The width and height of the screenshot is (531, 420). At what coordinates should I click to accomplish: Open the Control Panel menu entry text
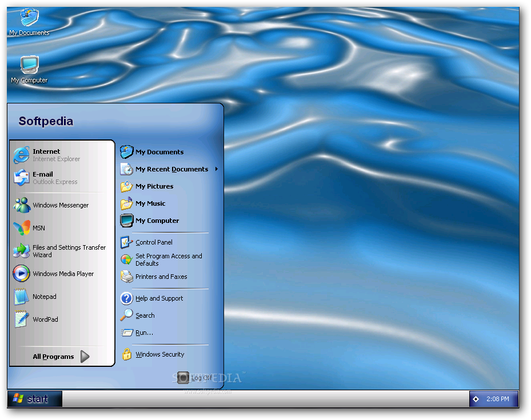coord(154,242)
